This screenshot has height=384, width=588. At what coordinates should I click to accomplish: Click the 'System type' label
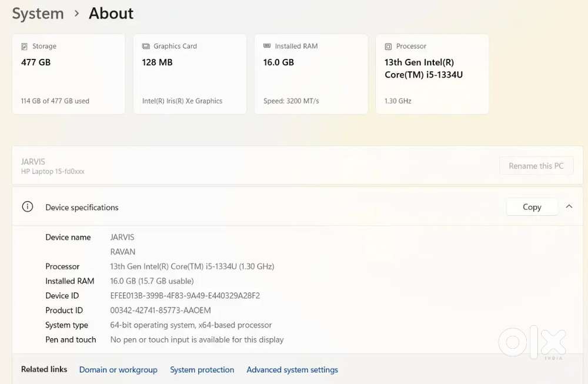pos(67,325)
